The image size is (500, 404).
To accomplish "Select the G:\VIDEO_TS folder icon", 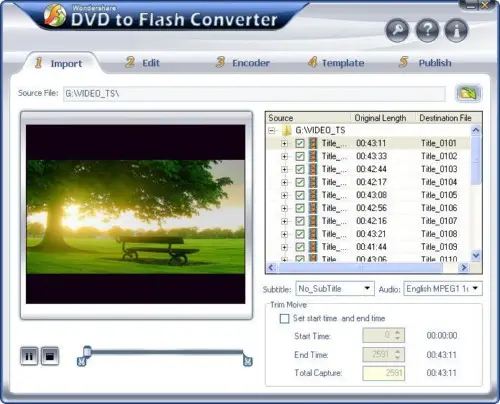I will (x=287, y=130).
